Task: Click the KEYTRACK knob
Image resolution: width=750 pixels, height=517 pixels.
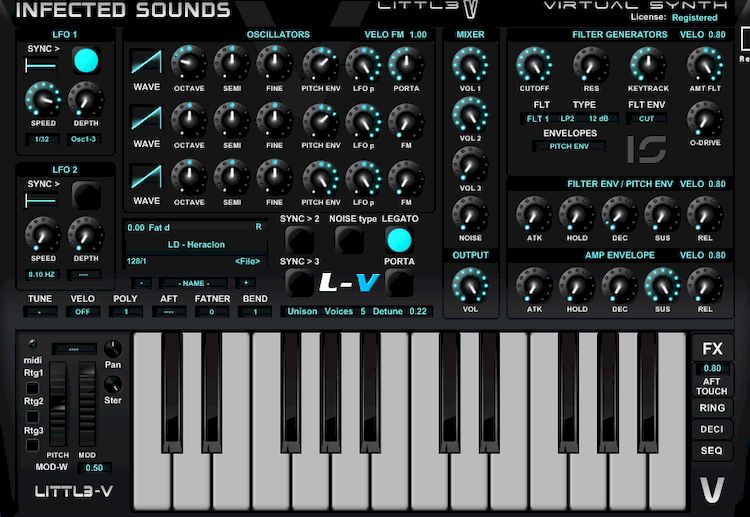Action: pos(648,64)
